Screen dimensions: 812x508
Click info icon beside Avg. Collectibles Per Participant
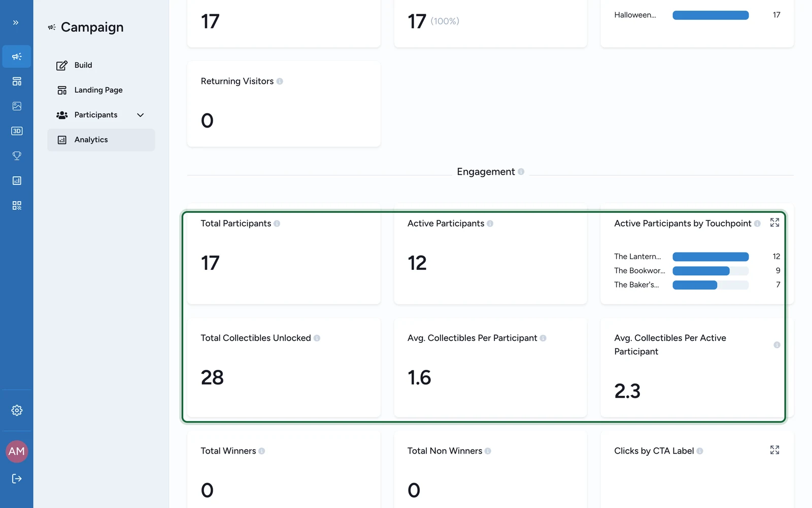pos(543,338)
